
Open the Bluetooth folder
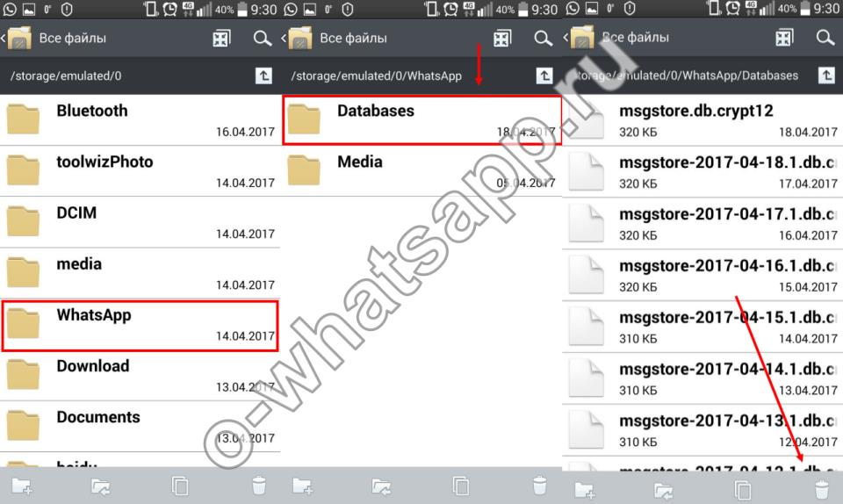140,119
